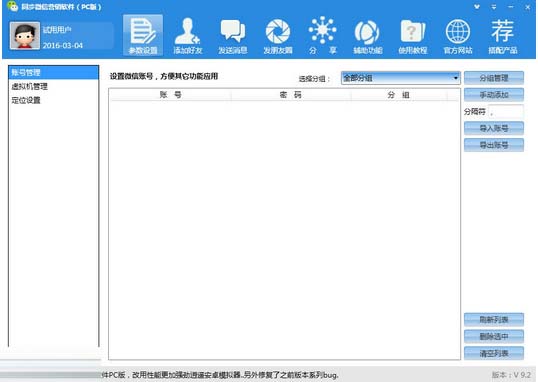Screen dimensions: 538x382
Task: Click the 分组 column header
Action: (399, 95)
